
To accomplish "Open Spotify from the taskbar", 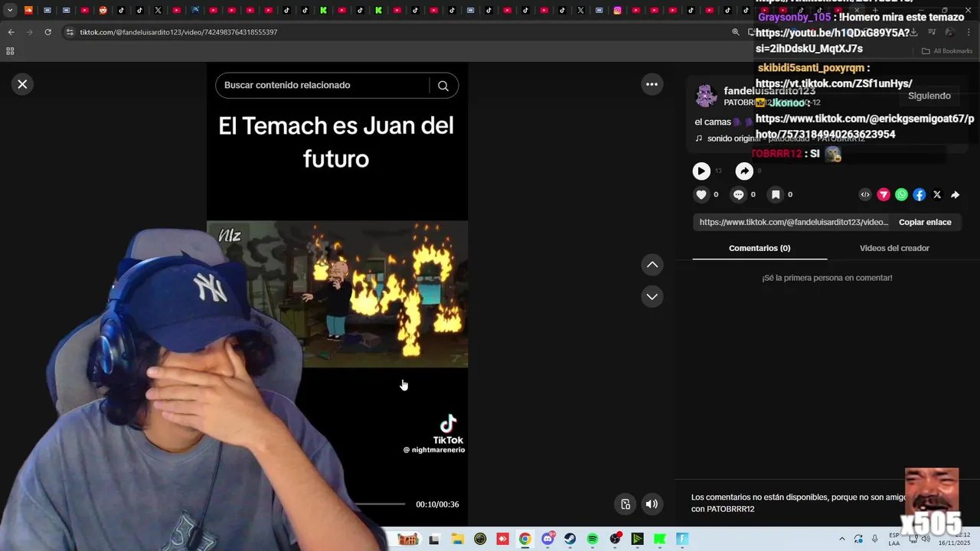I will 592,539.
